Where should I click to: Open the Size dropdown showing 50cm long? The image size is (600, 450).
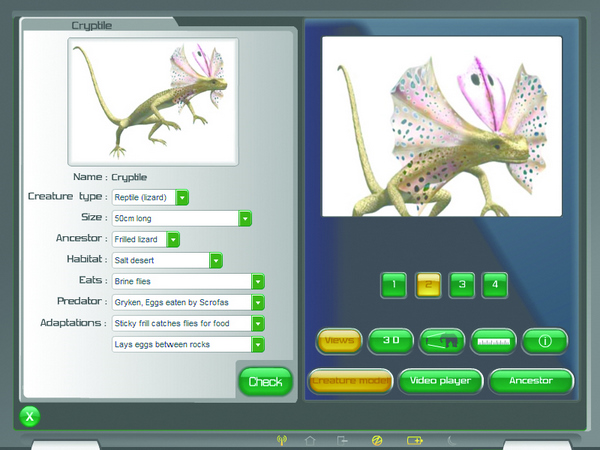tap(245, 218)
